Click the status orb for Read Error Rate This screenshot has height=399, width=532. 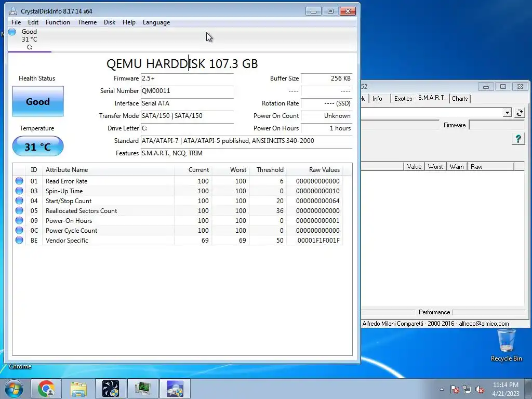[x=19, y=181]
